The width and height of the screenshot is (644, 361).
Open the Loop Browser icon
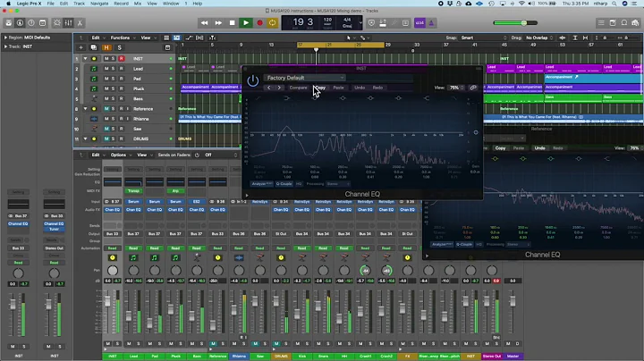(x=624, y=23)
